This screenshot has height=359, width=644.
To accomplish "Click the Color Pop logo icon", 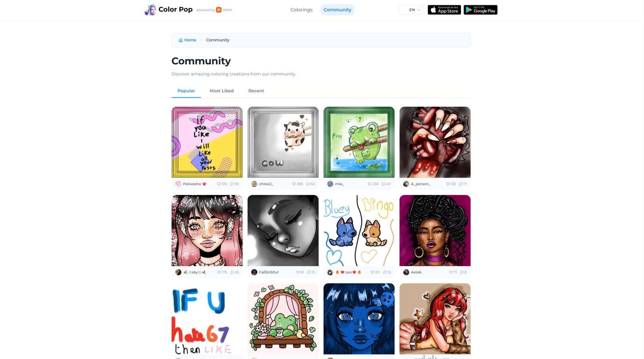I will [x=150, y=10].
